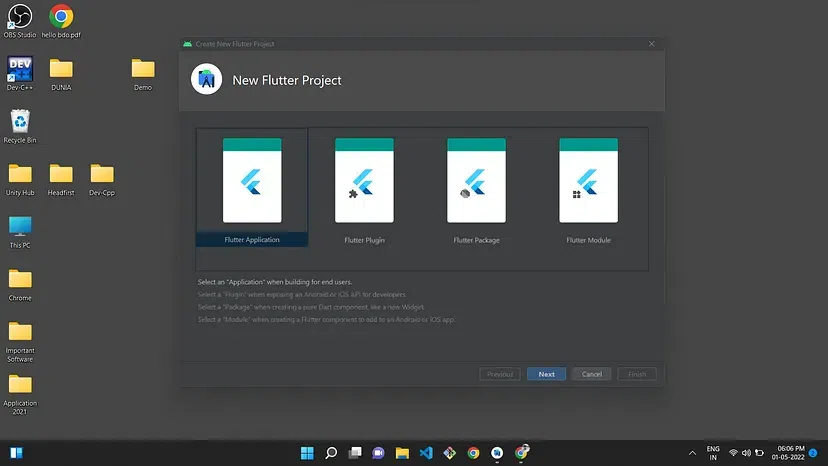Image resolution: width=828 pixels, height=466 pixels.
Task: Close the Create New Flutter Project dialog
Action: point(652,44)
